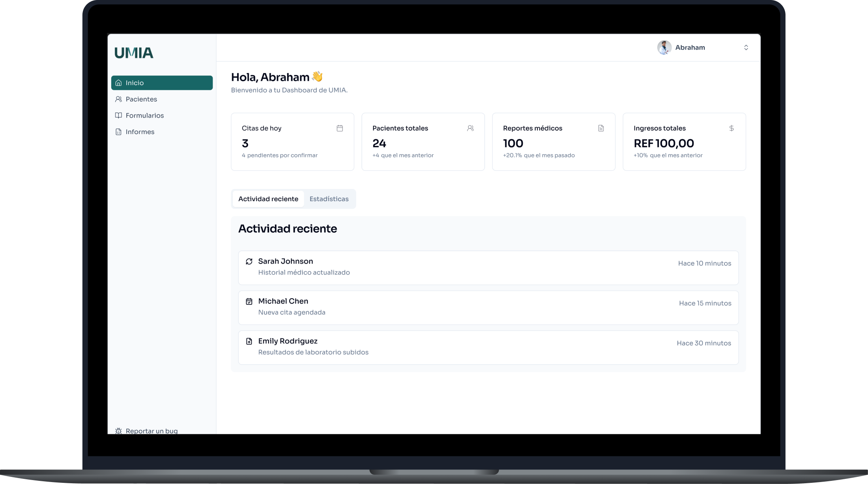Click the file icon in Reportes médicos card

(x=601, y=128)
